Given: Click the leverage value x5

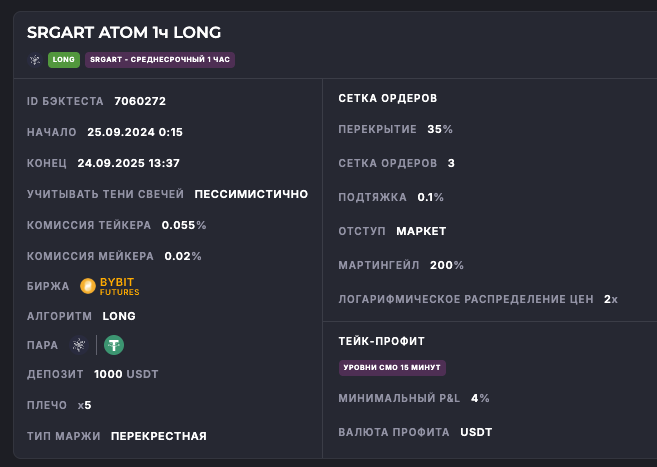Looking at the screenshot, I should pyautogui.click(x=86, y=405).
